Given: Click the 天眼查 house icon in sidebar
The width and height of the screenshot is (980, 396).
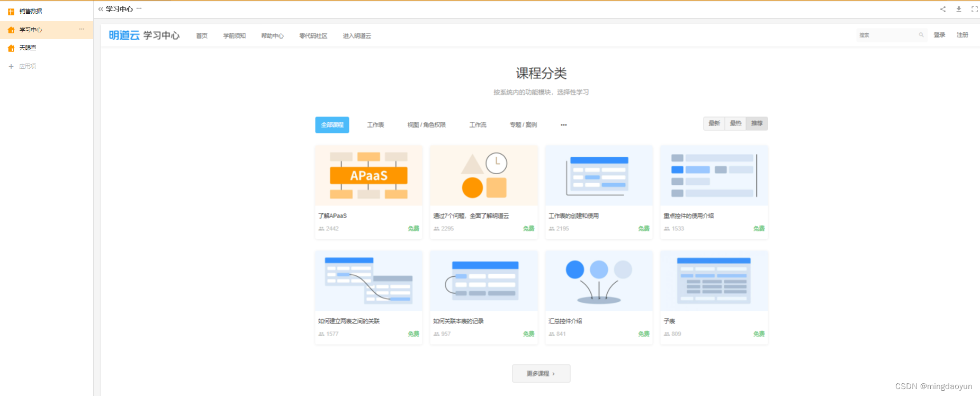Looking at the screenshot, I should point(11,48).
